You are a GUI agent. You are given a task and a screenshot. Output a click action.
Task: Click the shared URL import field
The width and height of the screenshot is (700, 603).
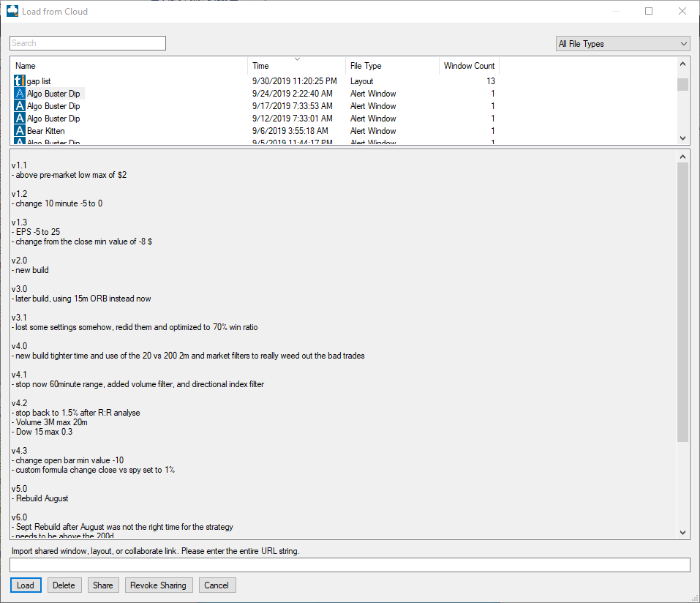coord(350,564)
